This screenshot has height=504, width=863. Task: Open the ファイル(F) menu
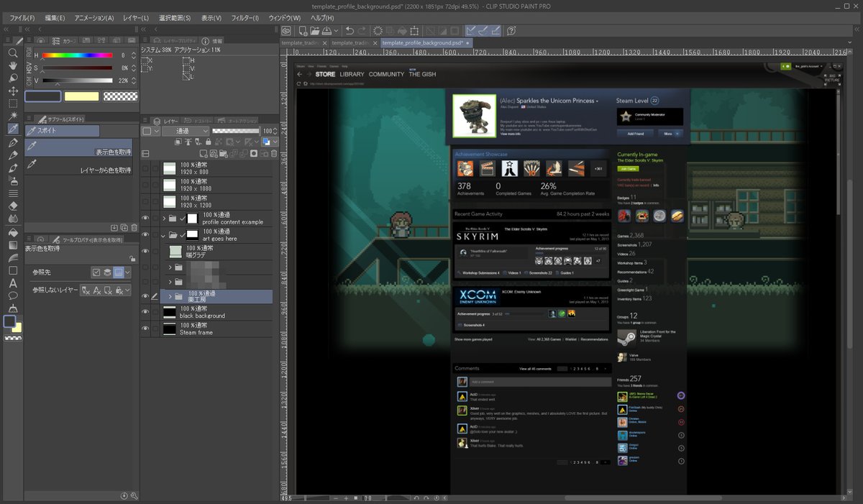[x=23, y=18]
